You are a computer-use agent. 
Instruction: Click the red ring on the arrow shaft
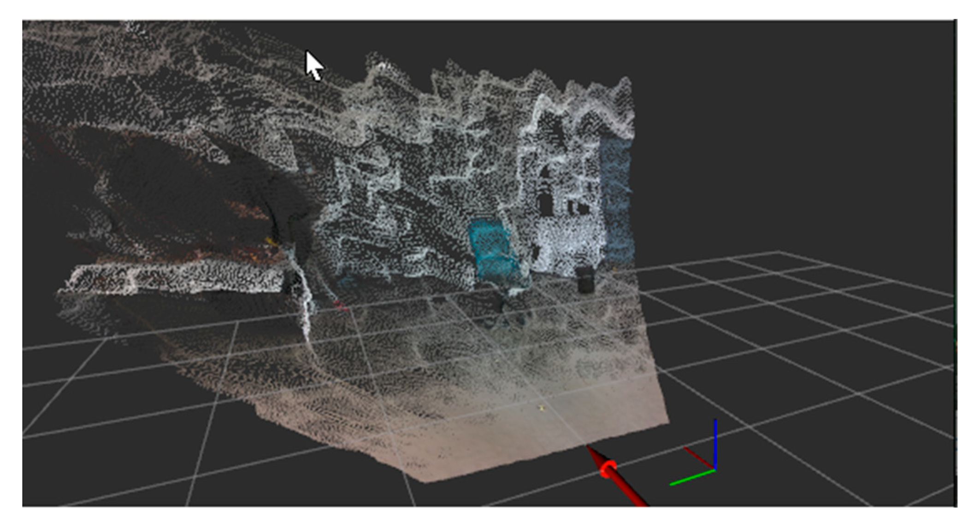608,469
